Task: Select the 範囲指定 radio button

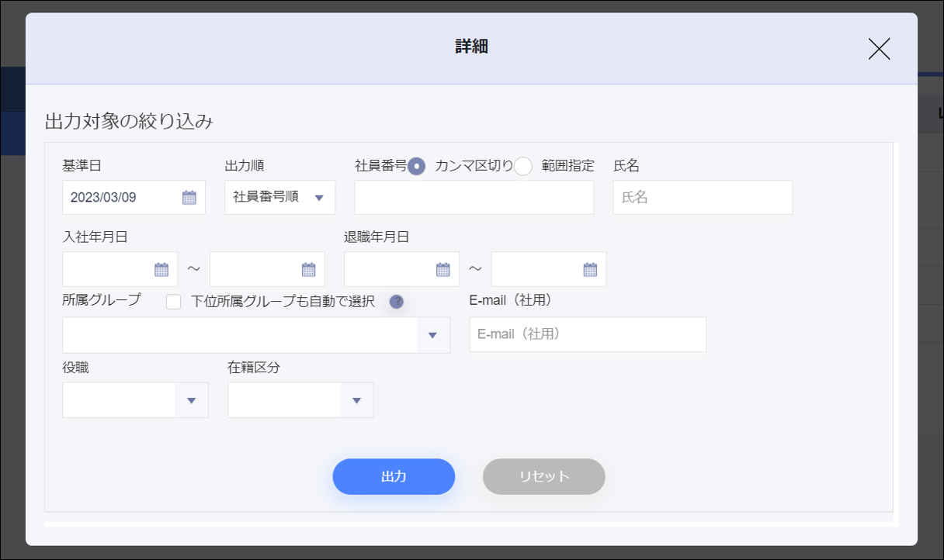Action: [x=523, y=166]
